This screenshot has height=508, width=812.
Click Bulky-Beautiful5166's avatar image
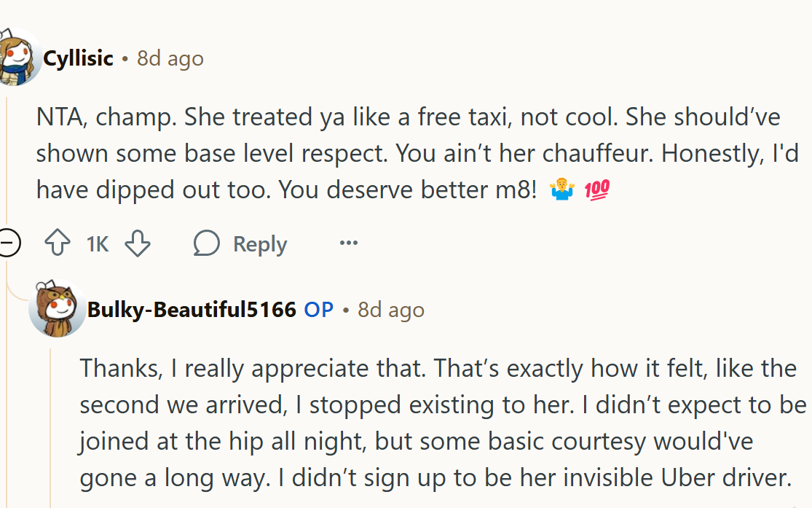[x=57, y=309]
